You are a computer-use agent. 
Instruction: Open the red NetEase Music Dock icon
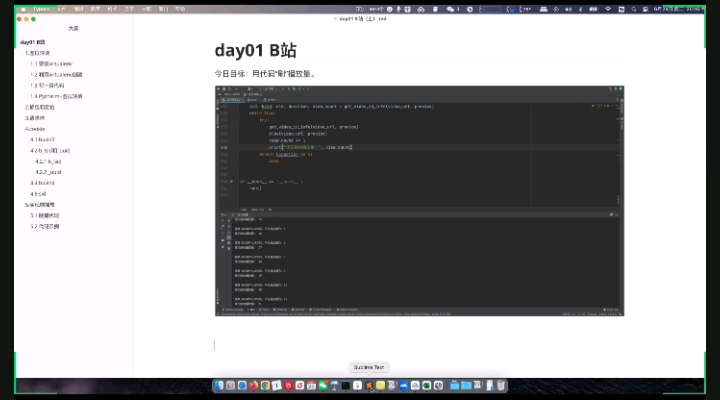click(288, 385)
